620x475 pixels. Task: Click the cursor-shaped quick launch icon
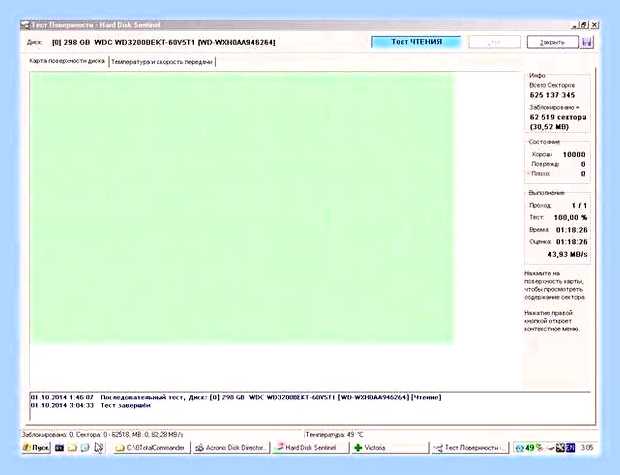(x=98, y=448)
